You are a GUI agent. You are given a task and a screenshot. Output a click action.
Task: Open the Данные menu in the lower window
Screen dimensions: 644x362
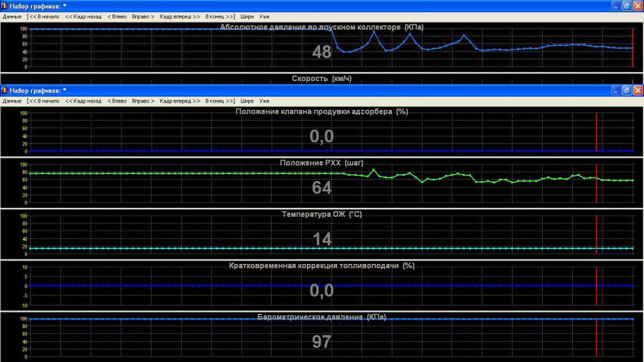[x=12, y=101]
